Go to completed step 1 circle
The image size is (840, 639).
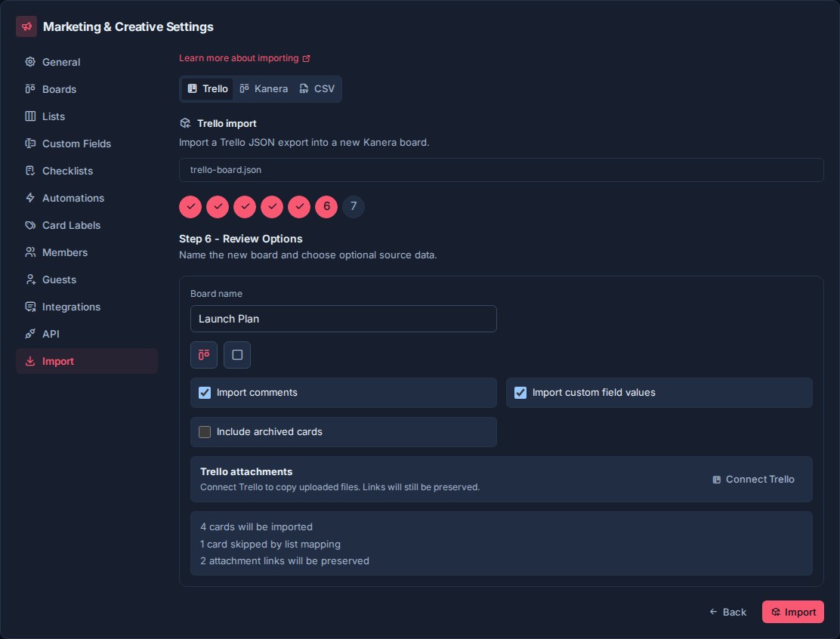pyautogui.click(x=190, y=207)
